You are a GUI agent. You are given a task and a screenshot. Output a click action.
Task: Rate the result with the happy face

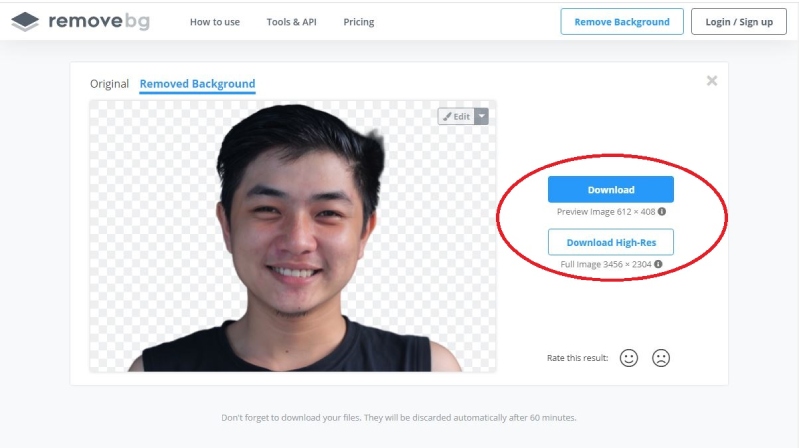tap(628, 358)
